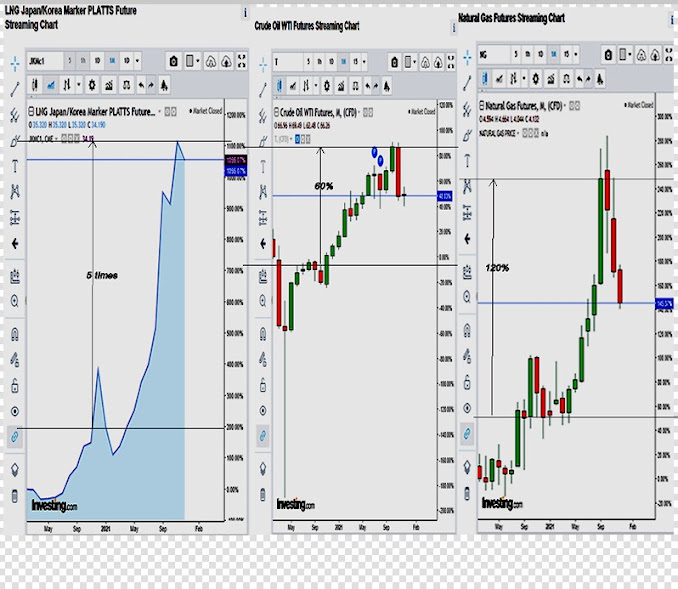Screen dimensions: 678x589
Task: Open fullscreen mode on LNG chart
Action: [x=242, y=61]
